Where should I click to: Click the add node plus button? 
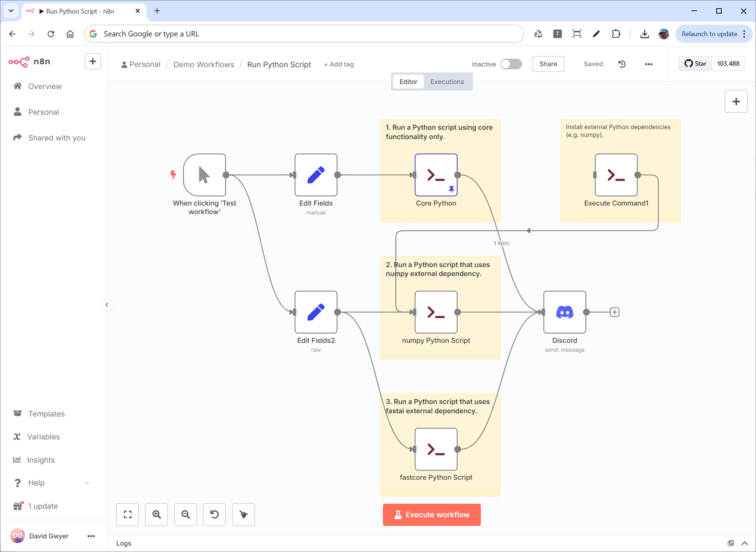point(736,101)
